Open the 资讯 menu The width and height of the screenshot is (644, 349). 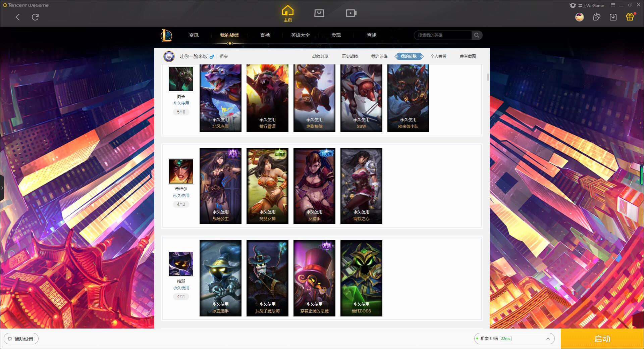(194, 35)
